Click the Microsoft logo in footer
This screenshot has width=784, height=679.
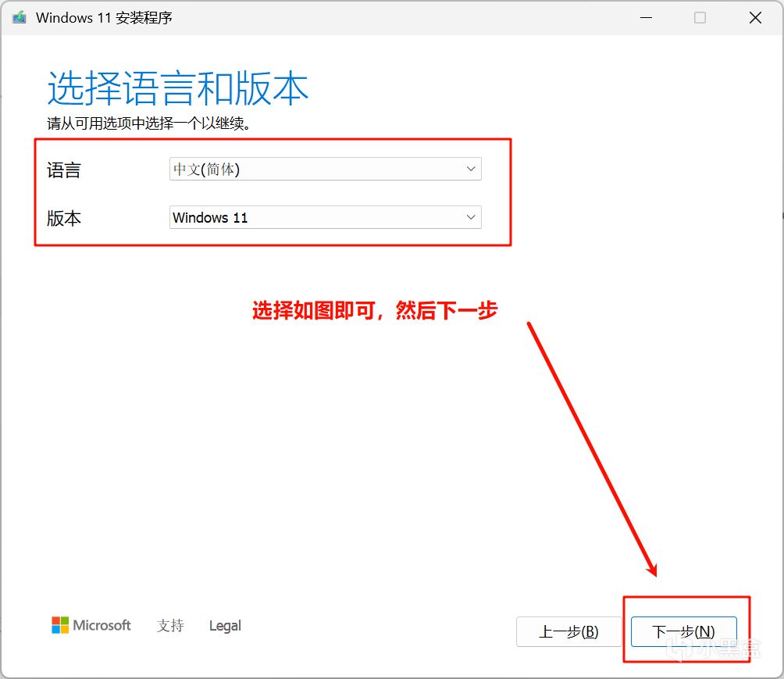91,625
